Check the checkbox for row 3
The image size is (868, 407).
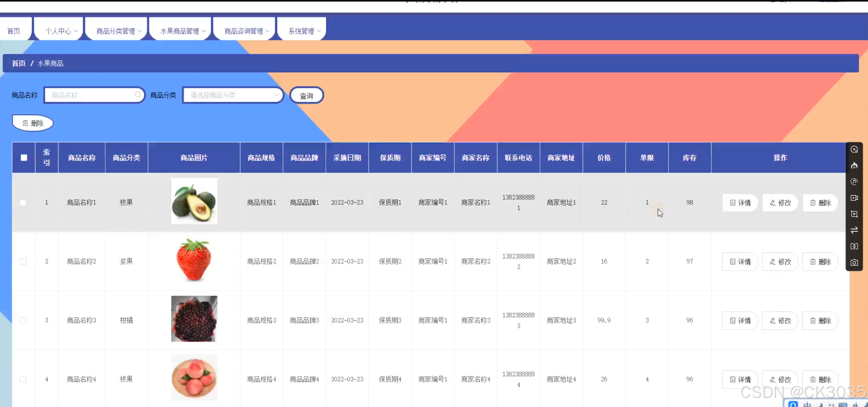pyautogui.click(x=23, y=321)
